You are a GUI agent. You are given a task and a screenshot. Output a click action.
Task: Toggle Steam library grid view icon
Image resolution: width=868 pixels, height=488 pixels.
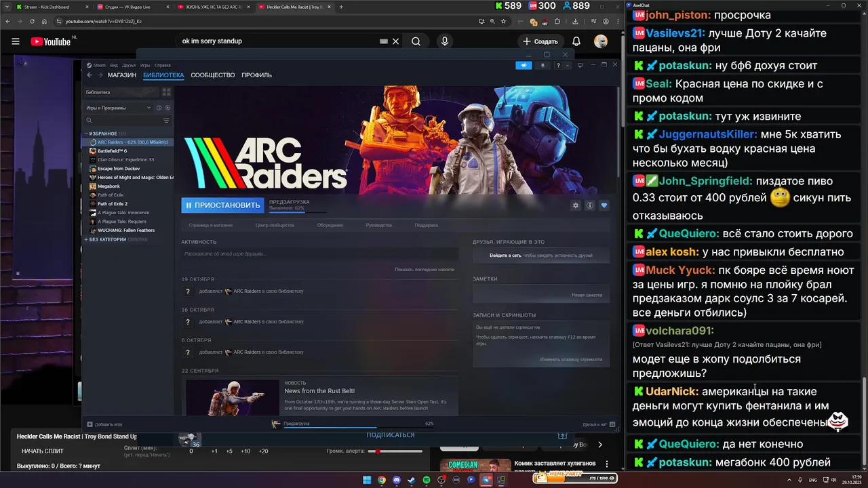click(x=166, y=92)
